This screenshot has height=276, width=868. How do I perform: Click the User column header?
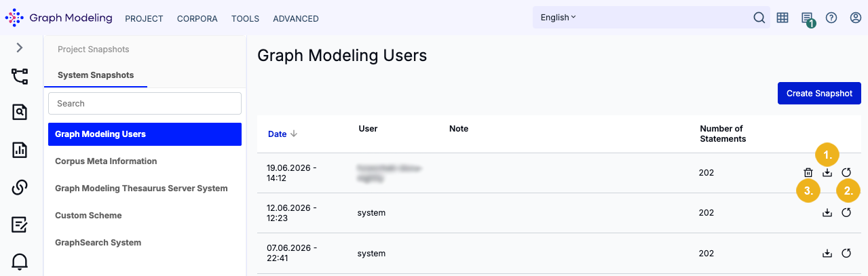[x=368, y=129]
